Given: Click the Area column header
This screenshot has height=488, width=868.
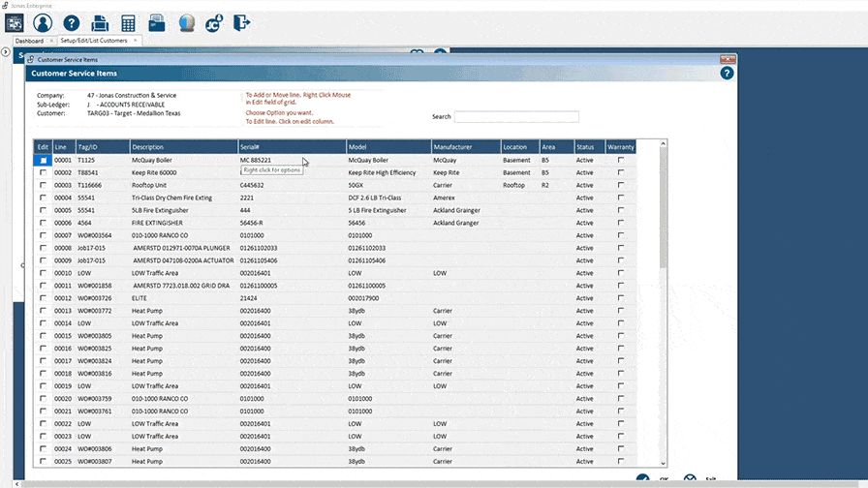Looking at the screenshot, I should (x=557, y=147).
